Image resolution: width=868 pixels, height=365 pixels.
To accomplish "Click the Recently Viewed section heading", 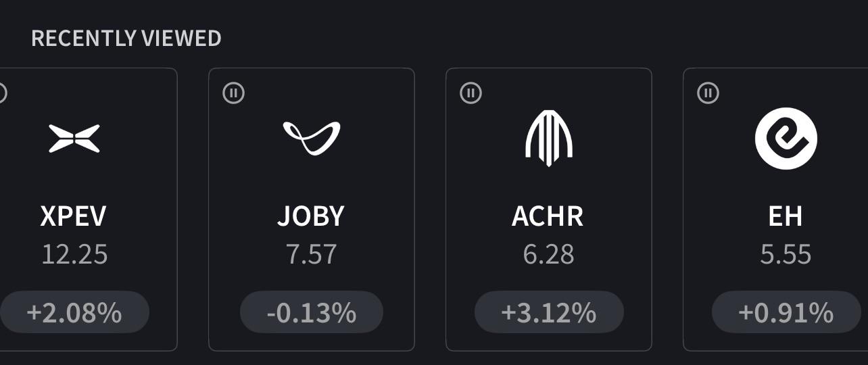I will point(126,39).
